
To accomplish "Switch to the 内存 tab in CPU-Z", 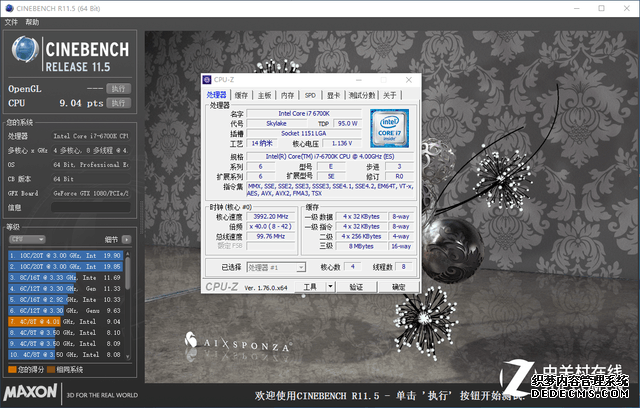I will coord(287,95).
